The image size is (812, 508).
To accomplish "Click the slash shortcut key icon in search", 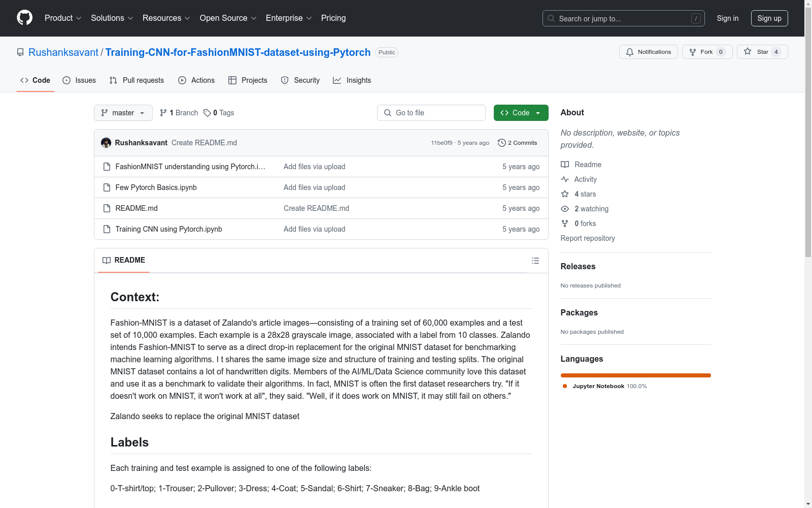I will (x=696, y=18).
